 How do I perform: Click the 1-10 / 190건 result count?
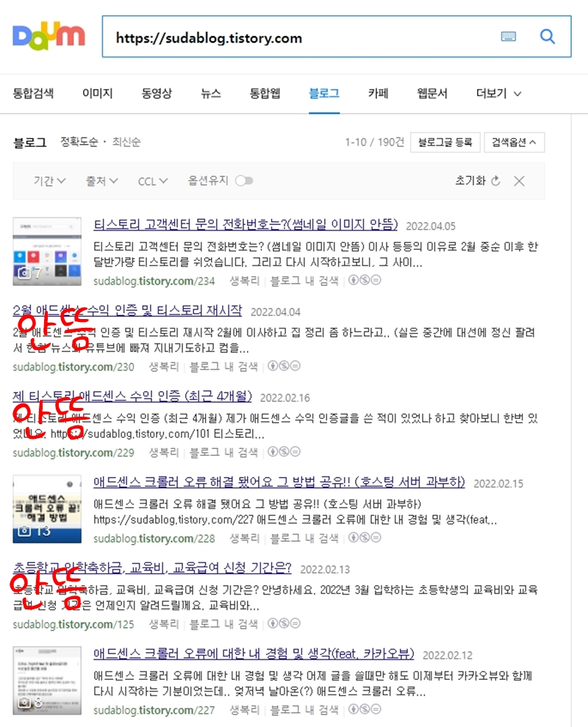375,142
